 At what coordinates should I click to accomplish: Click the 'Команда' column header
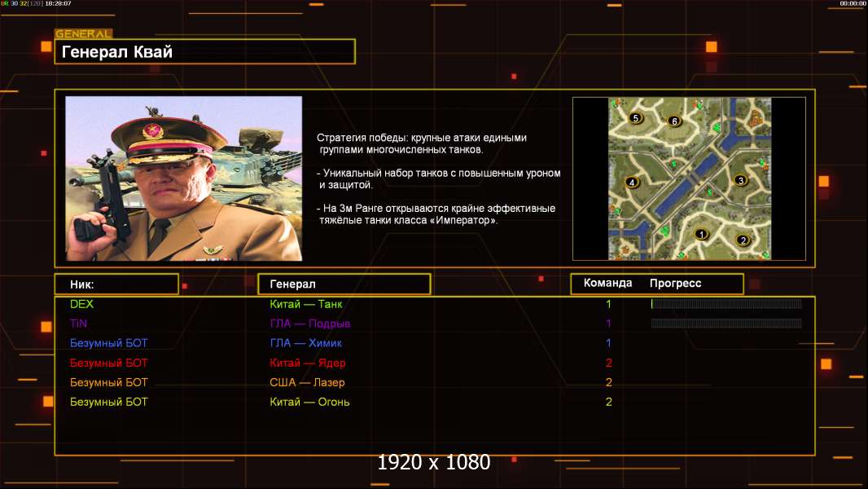click(x=607, y=283)
